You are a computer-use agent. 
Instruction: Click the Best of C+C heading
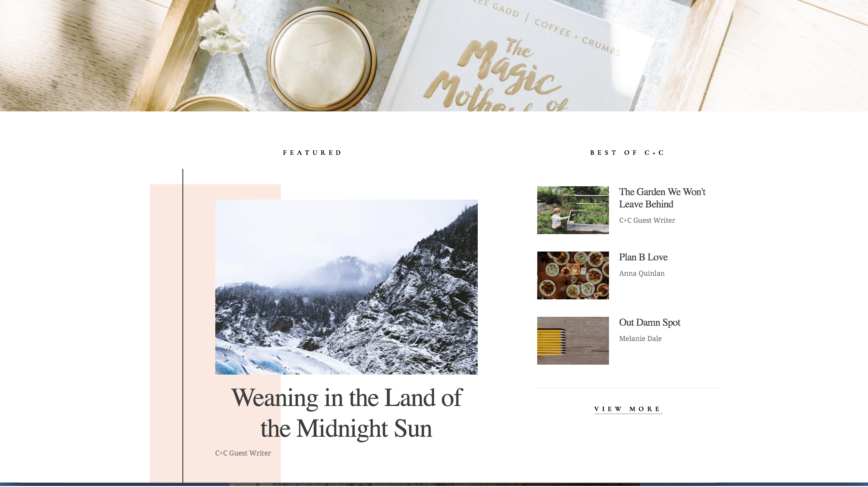(x=627, y=153)
